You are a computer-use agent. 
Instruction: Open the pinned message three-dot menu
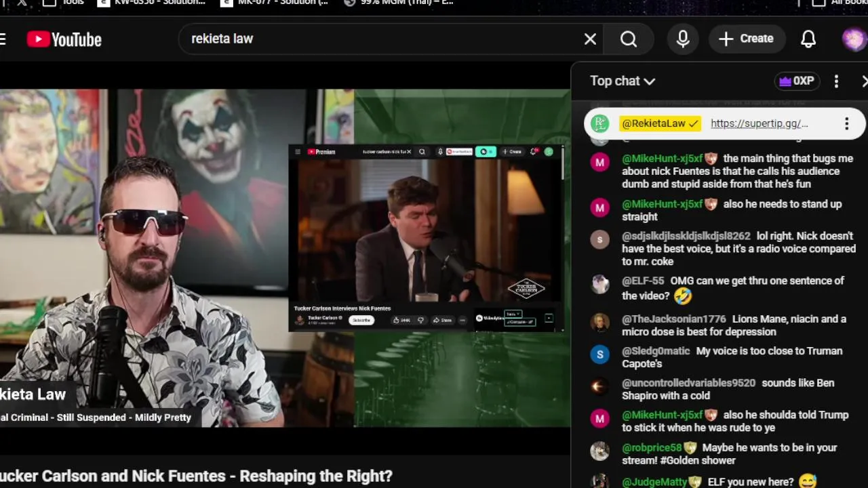(x=846, y=123)
